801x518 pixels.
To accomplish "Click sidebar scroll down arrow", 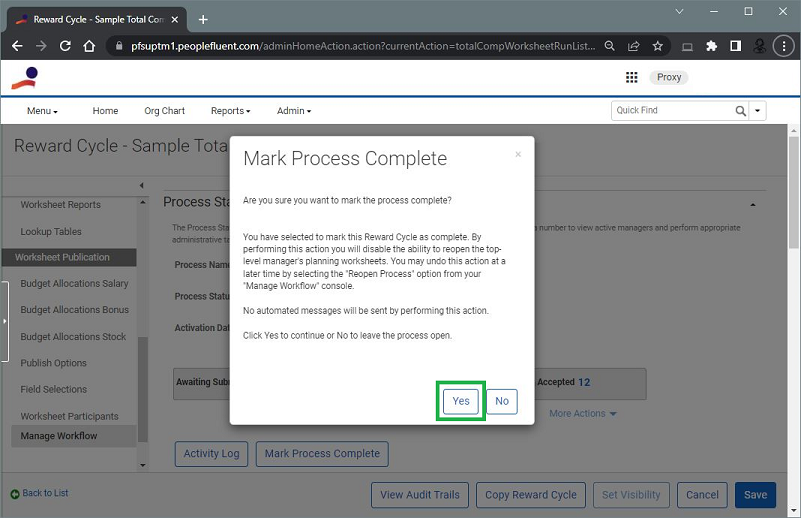I will tap(143, 465).
